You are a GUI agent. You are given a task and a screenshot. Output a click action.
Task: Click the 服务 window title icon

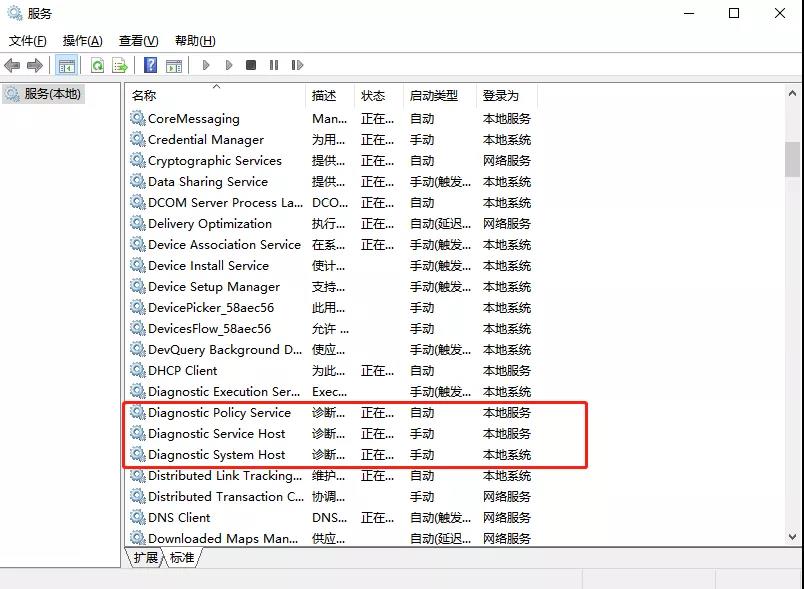(x=15, y=13)
